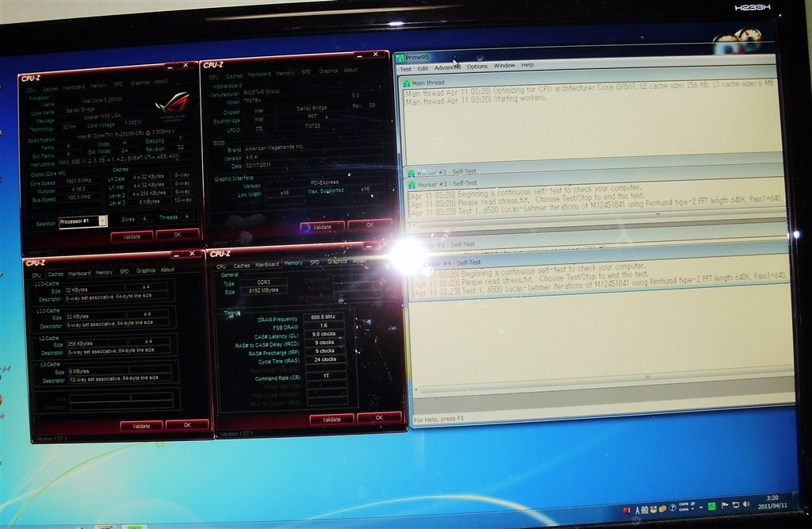812x529 pixels.
Task: Click Validate in CPU-Z Memory window
Action: 331,420
